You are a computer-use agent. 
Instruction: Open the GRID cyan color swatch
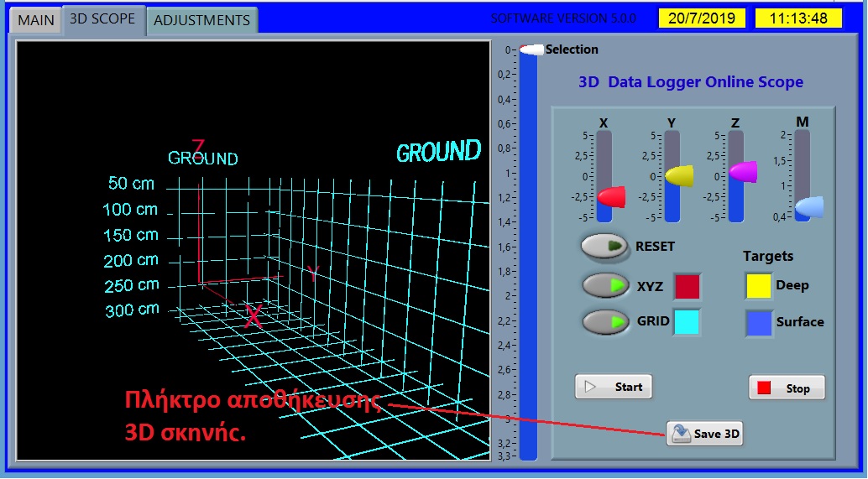(687, 321)
